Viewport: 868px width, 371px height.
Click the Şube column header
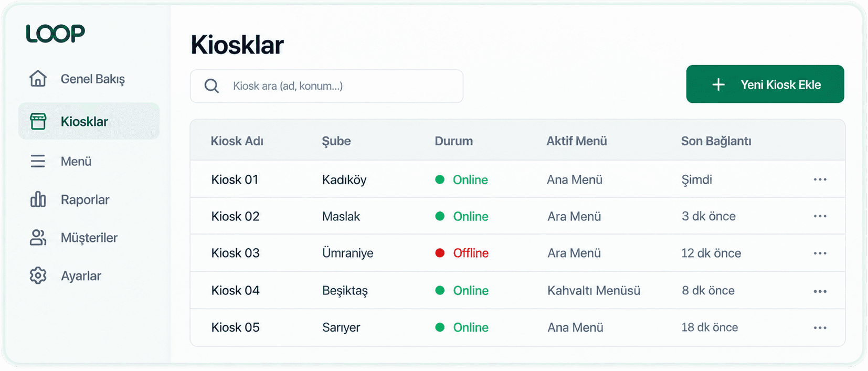[336, 141]
